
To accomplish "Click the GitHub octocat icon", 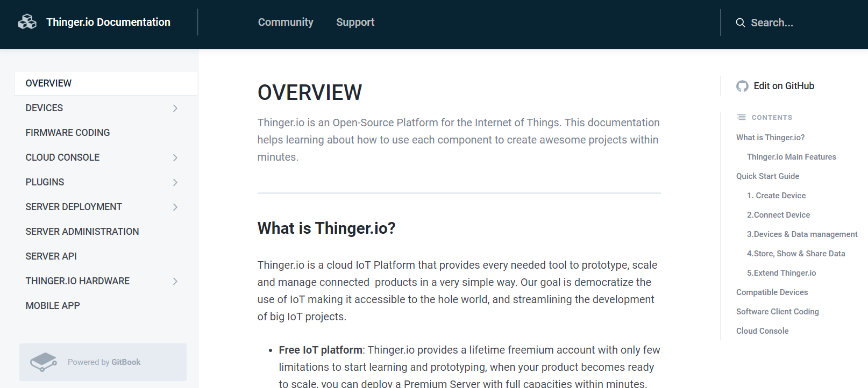I will point(742,86).
